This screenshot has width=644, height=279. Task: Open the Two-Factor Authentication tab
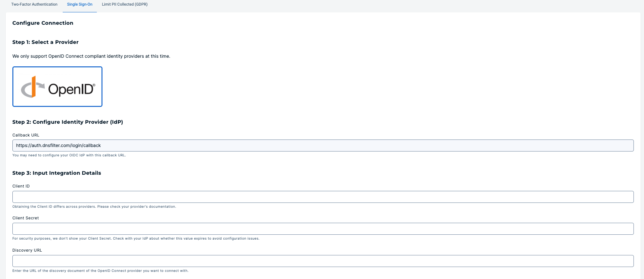pyautogui.click(x=34, y=4)
